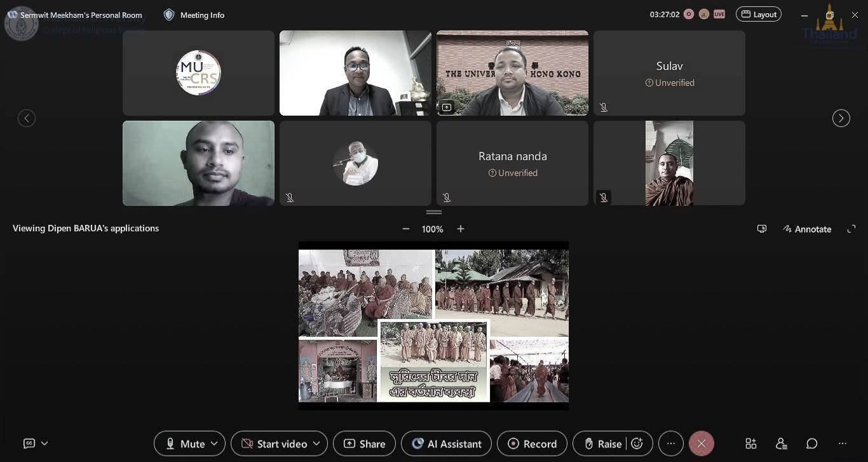The width and height of the screenshot is (868, 462).
Task: Toggle Start video on
Action: click(x=275, y=444)
